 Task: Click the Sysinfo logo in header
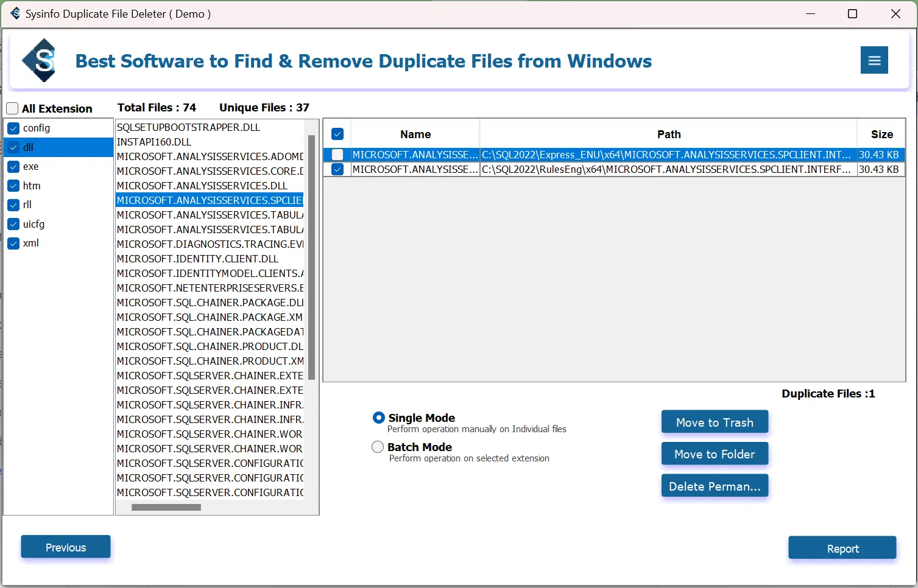[x=40, y=60]
